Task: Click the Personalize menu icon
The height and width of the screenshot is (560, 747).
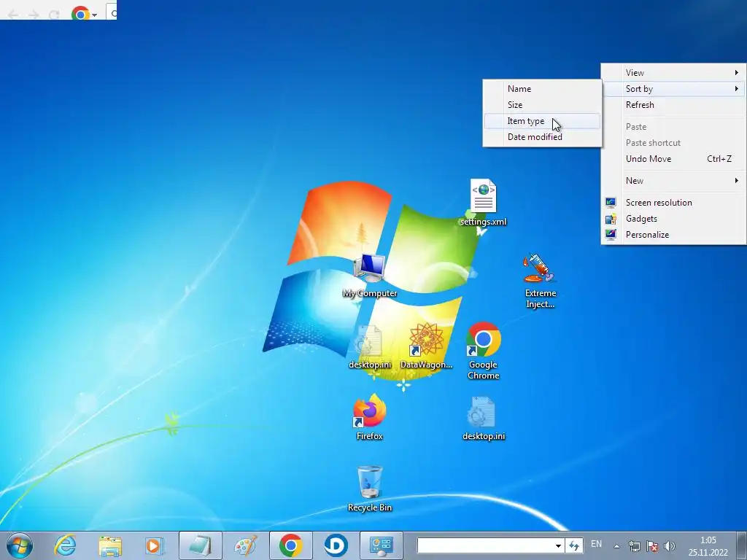Action: pos(611,235)
